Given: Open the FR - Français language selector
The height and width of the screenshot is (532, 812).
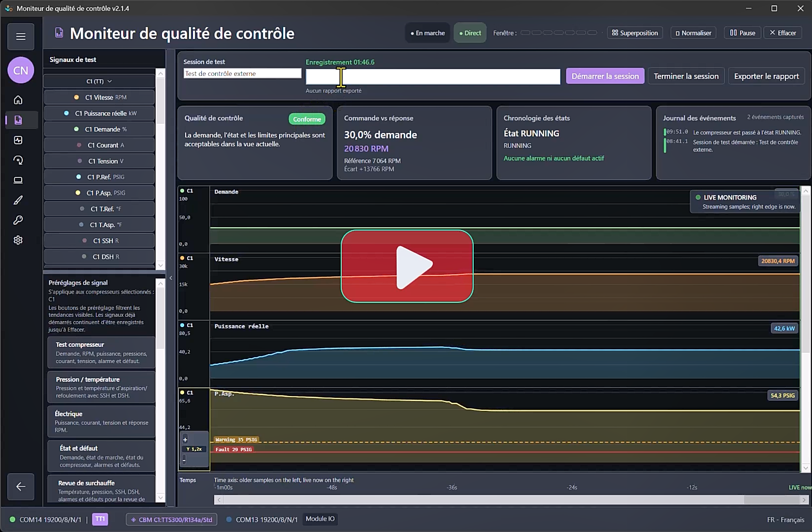Looking at the screenshot, I should (x=785, y=520).
